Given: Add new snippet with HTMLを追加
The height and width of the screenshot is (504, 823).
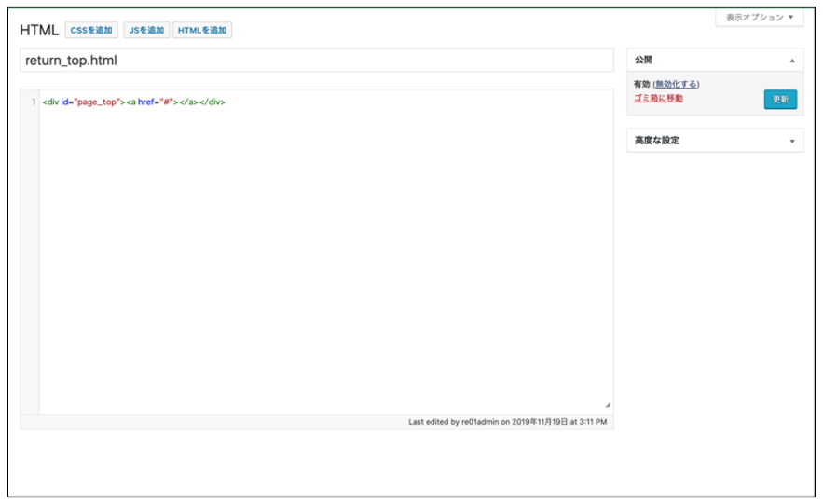Looking at the screenshot, I should [202, 30].
